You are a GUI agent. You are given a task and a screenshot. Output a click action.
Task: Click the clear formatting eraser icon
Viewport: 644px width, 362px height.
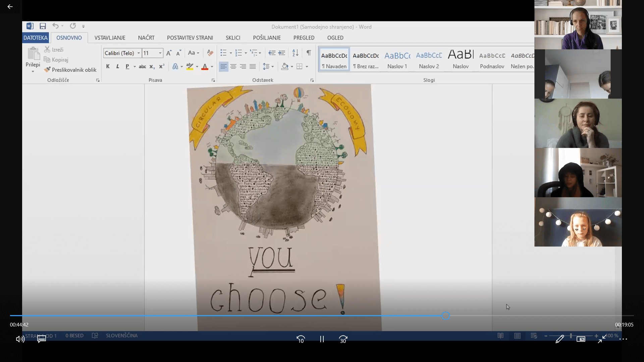(x=210, y=53)
